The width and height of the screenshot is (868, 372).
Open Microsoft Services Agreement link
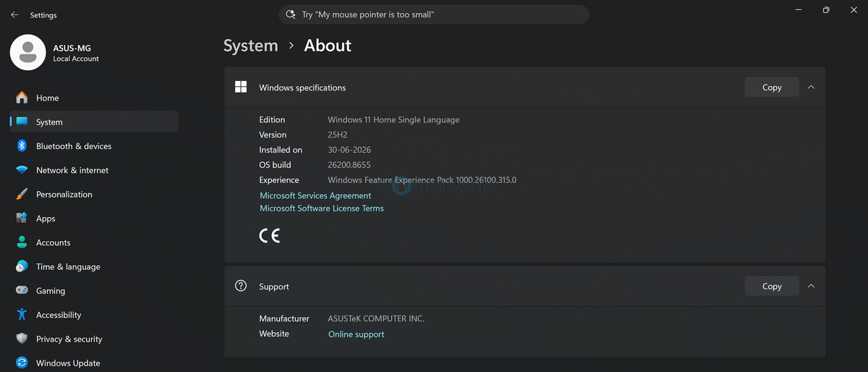(315, 195)
